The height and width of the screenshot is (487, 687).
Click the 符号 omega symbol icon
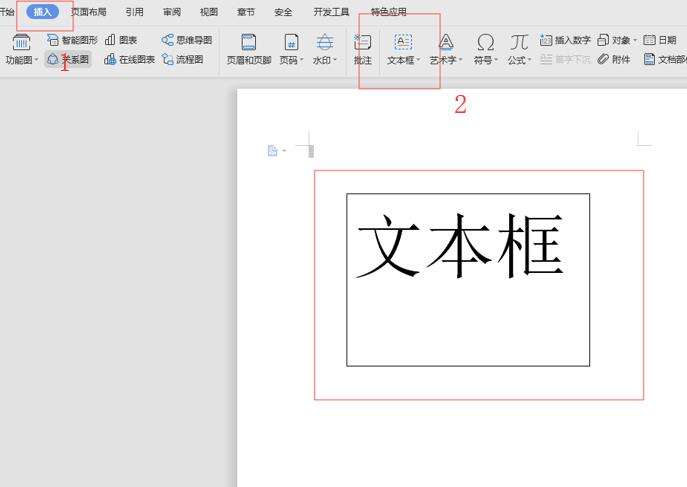click(485, 42)
